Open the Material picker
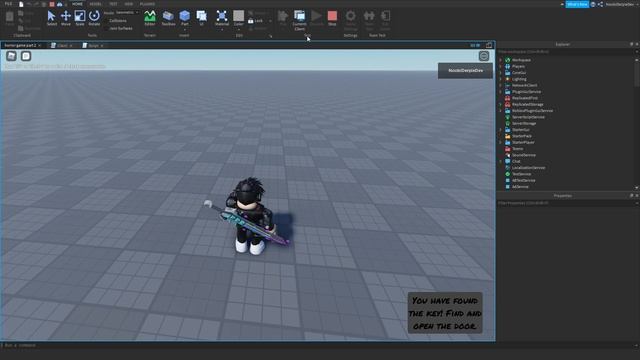The width and height of the screenshot is (640, 360). pos(222,18)
